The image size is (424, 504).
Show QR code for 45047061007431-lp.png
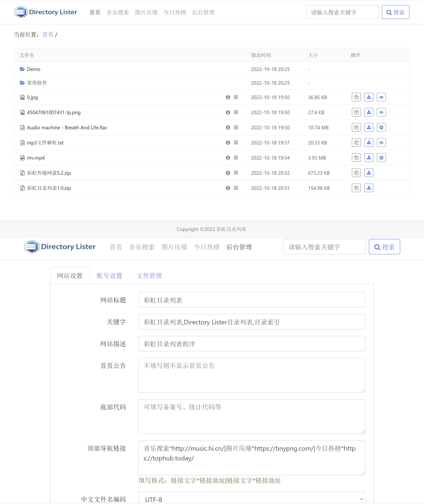(x=236, y=112)
